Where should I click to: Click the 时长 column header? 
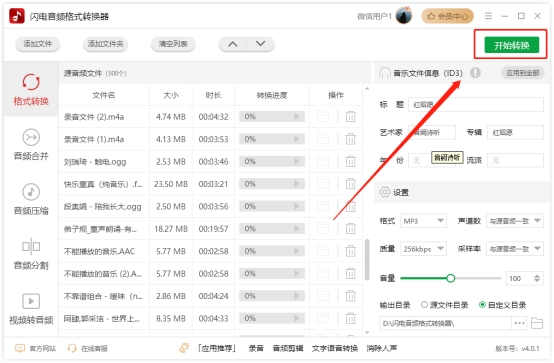coord(213,95)
